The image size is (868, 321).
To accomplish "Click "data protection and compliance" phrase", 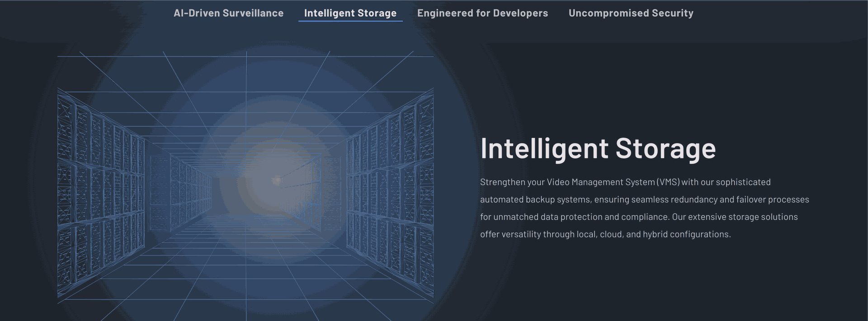I will click(x=604, y=217).
